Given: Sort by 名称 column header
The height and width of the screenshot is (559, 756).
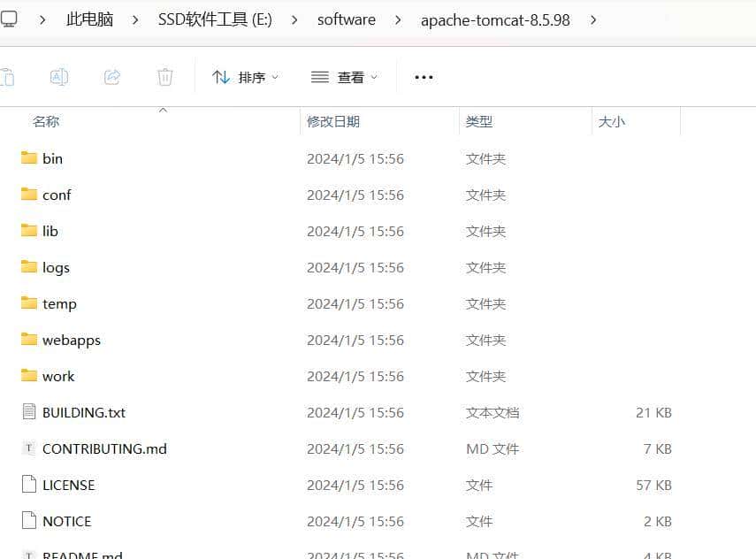Looking at the screenshot, I should coord(46,122).
